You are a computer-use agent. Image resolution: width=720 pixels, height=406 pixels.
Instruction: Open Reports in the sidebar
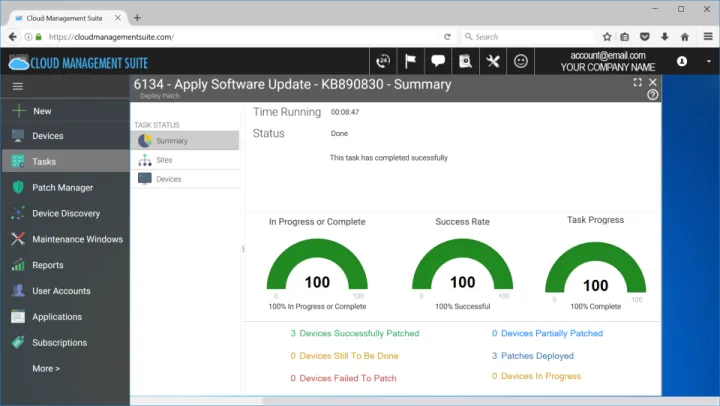pos(47,265)
